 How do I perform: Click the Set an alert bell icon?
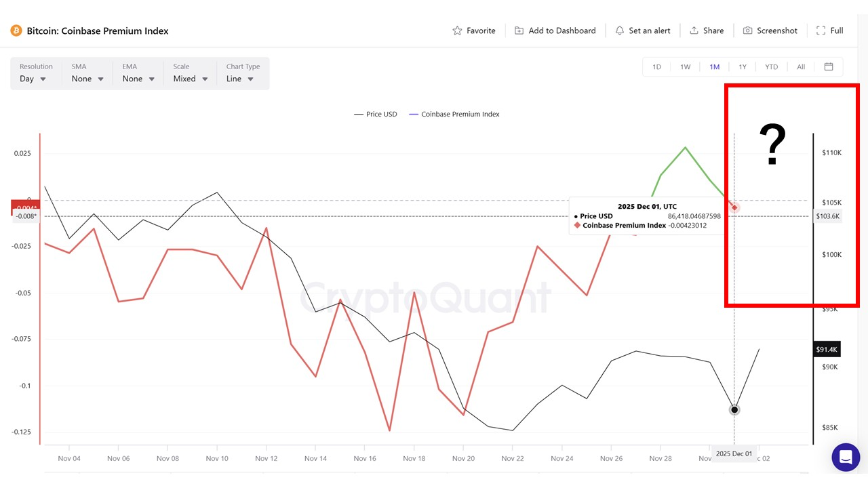click(x=619, y=30)
